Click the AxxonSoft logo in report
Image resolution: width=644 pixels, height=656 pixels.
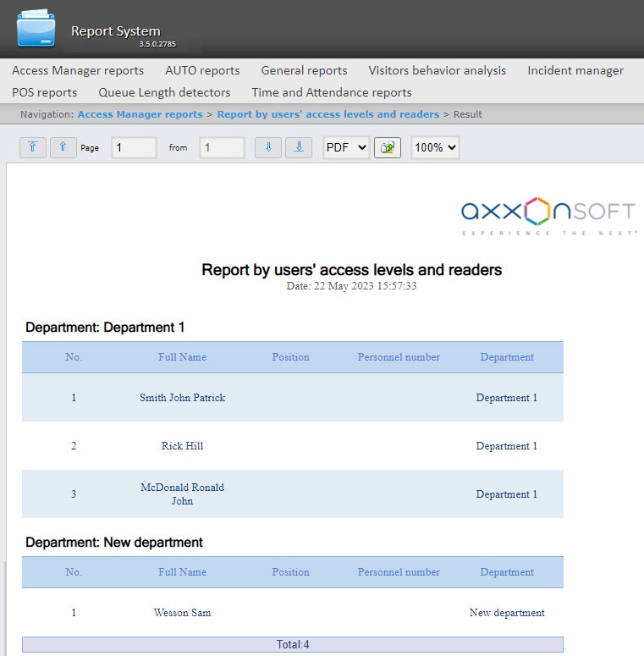pos(549,215)
